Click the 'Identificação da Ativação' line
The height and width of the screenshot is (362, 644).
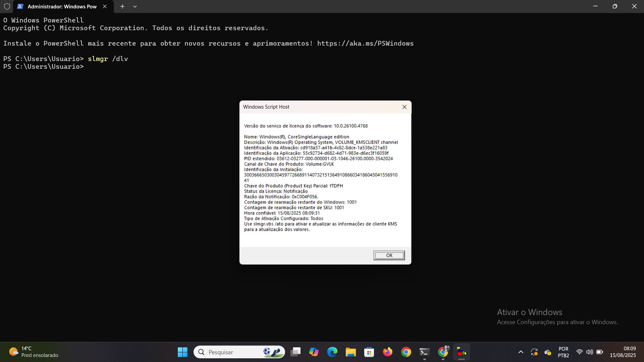(316, 148)
